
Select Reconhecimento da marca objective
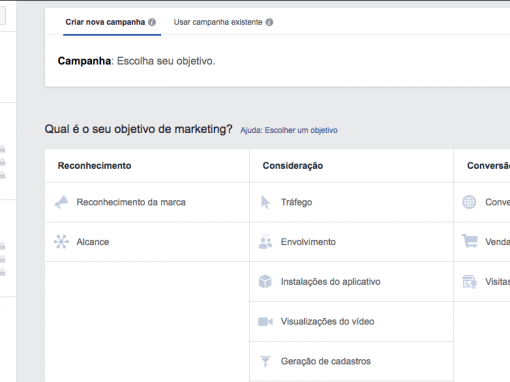(147, 202)
